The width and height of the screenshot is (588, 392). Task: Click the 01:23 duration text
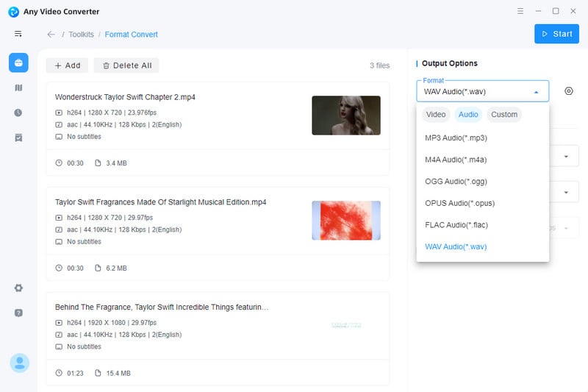click(x=75, y=373)
